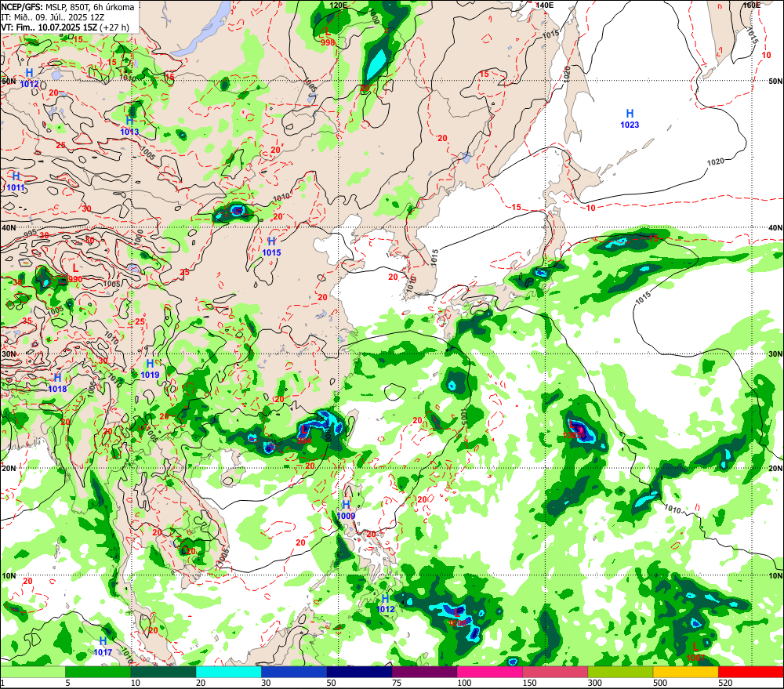Select the cyan 20–30 legend swatch
The width and height of the screenshot is (784, 689).
pos(228,672)
